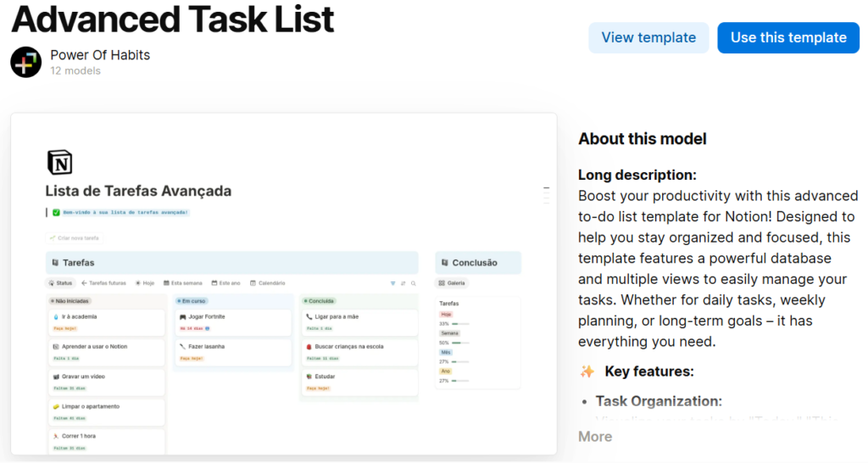Click the Não iniciadas status group label
Image resolution: width=868 pixels, height=463 pixels.
[x=70, y=301]
